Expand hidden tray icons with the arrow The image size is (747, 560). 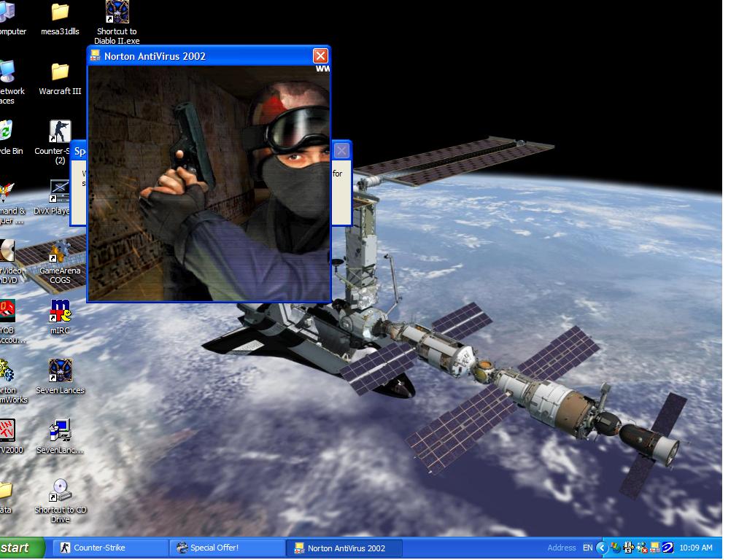coord(602,548)
